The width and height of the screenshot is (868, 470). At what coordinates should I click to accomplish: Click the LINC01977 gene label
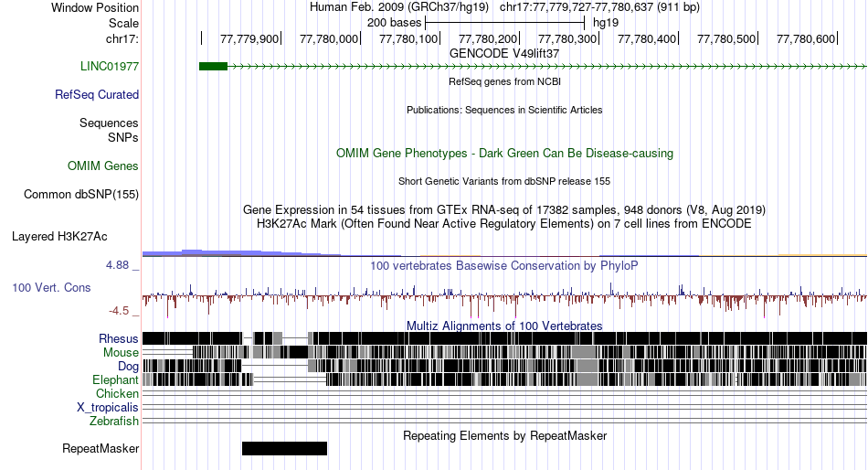(109, 67)
